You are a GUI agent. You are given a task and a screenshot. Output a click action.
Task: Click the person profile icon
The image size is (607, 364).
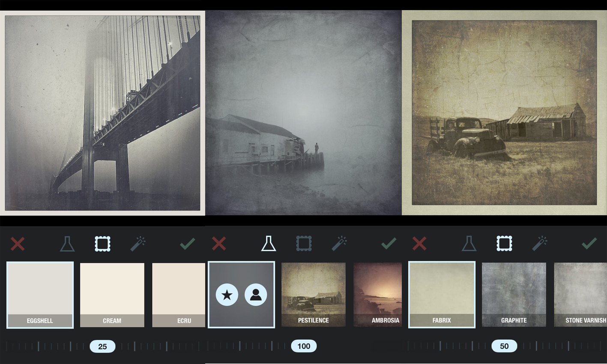pos(256,295)
